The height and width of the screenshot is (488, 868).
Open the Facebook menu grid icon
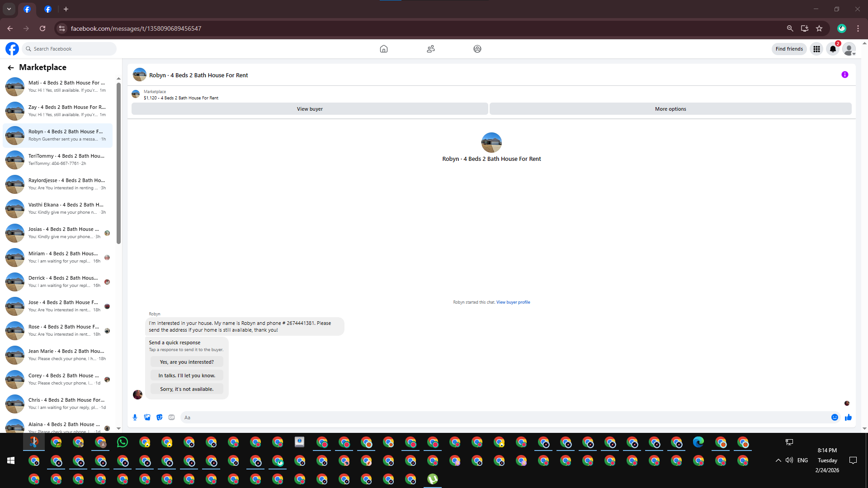[816, 49]
